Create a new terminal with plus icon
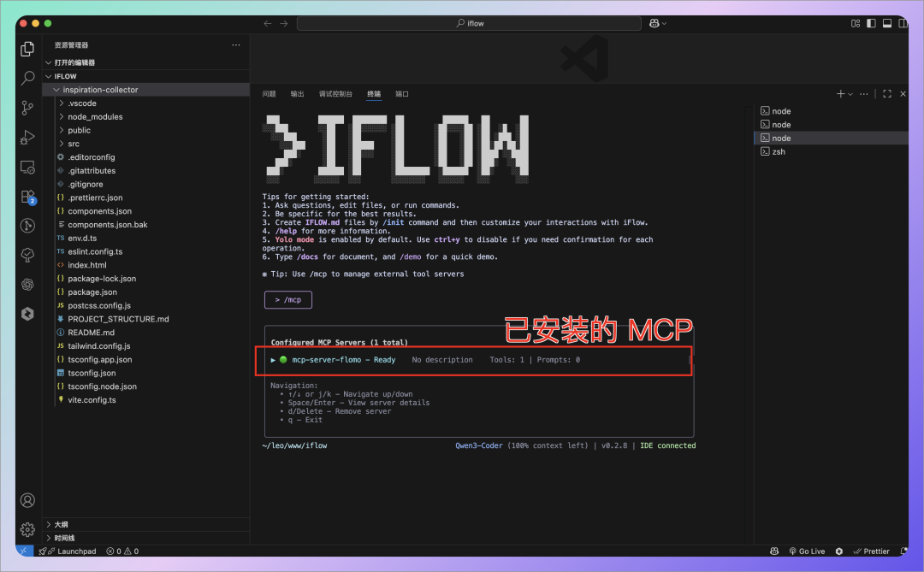Image resolution: width=924 pixels, height=572 pixels. coord(840,94)
